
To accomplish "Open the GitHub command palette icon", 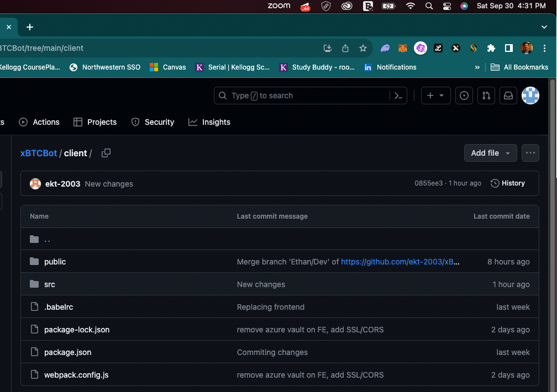I will coord(398,96).
